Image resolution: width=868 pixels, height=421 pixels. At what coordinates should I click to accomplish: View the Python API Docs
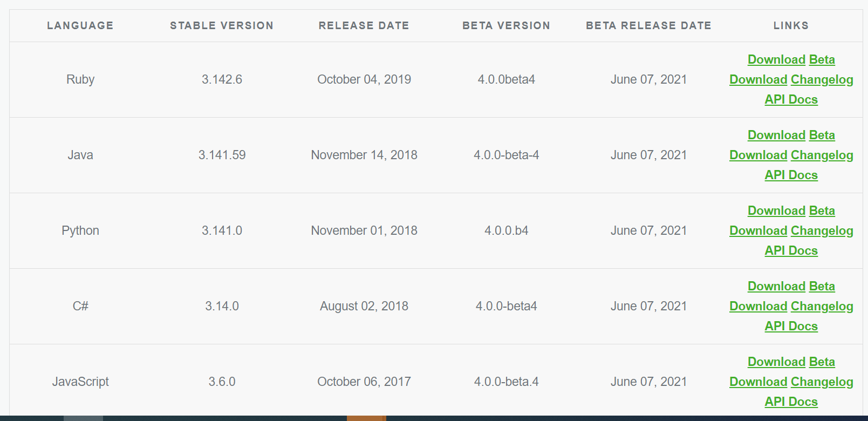(x=791, y=251)
